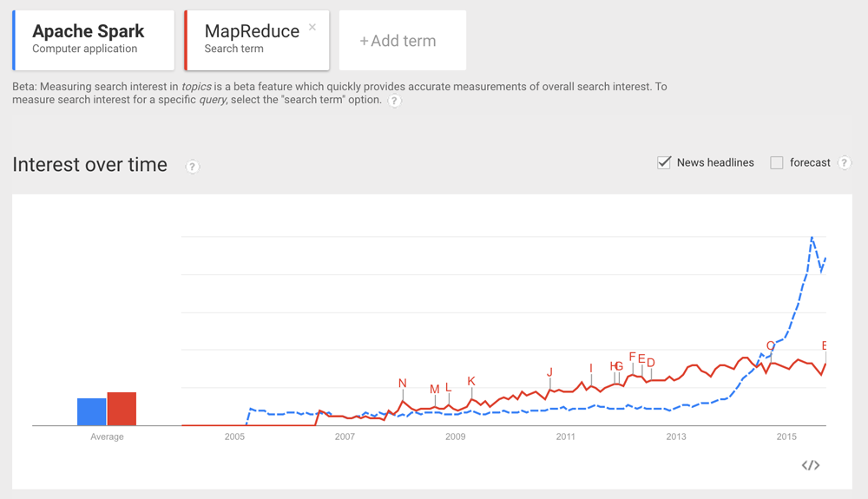The image size is (868, 499).
Task: Click the blue Apache Spark average bar
Action: tap(92, 411)
